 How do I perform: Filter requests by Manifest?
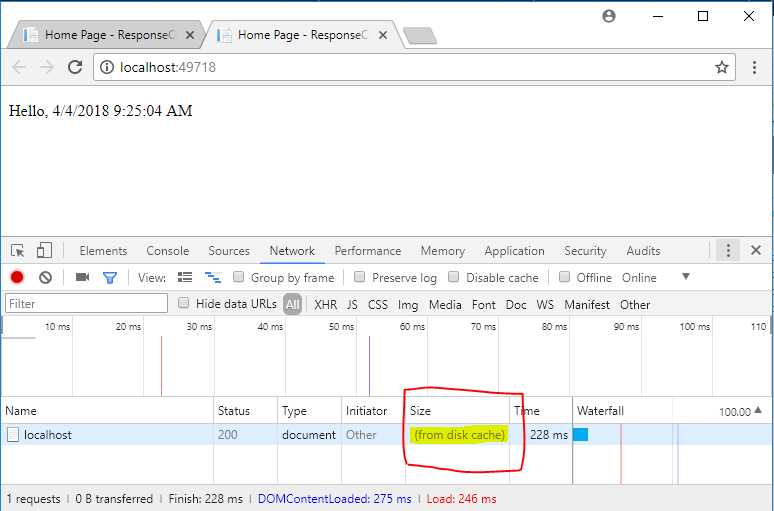pyautogui.click(x=587, y=305)
